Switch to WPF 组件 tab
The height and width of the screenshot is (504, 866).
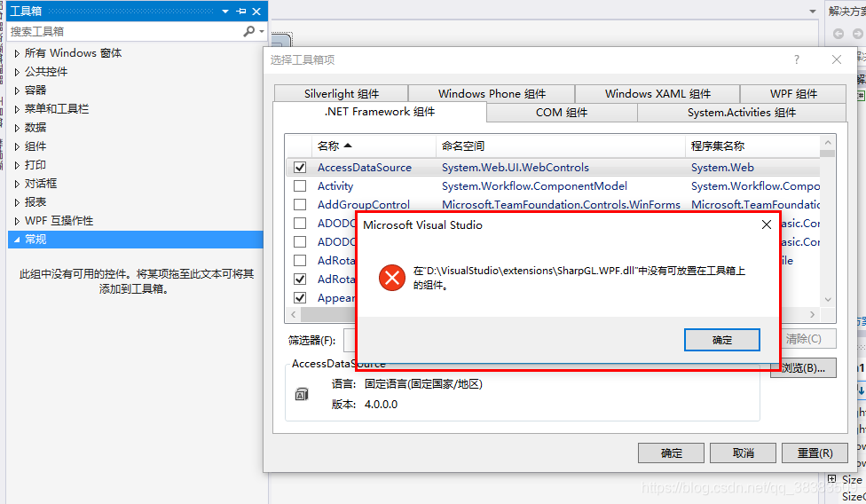[793, 93]
